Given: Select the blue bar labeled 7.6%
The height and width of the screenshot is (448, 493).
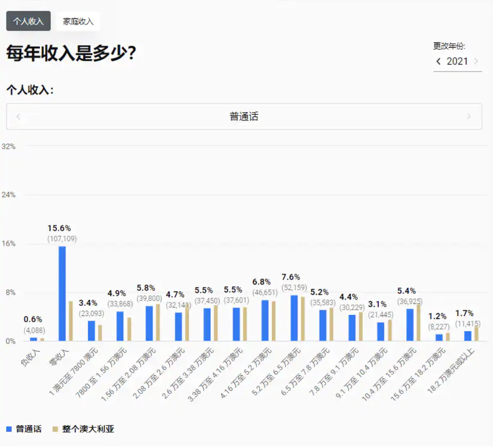Looking at the screenshot, I should [x=294, y=318].
